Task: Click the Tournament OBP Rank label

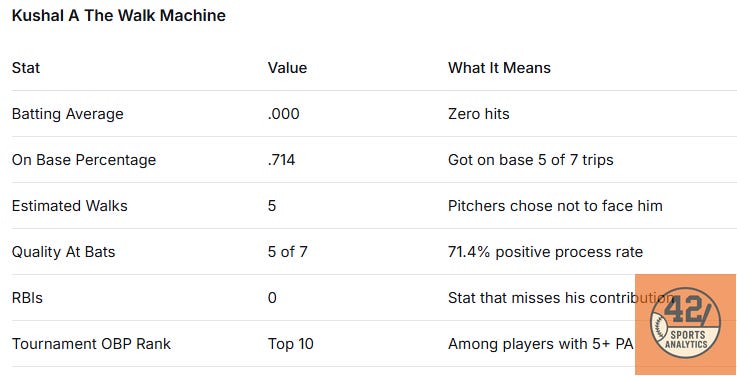Action: pyautogui.click(x=91, y=344)
